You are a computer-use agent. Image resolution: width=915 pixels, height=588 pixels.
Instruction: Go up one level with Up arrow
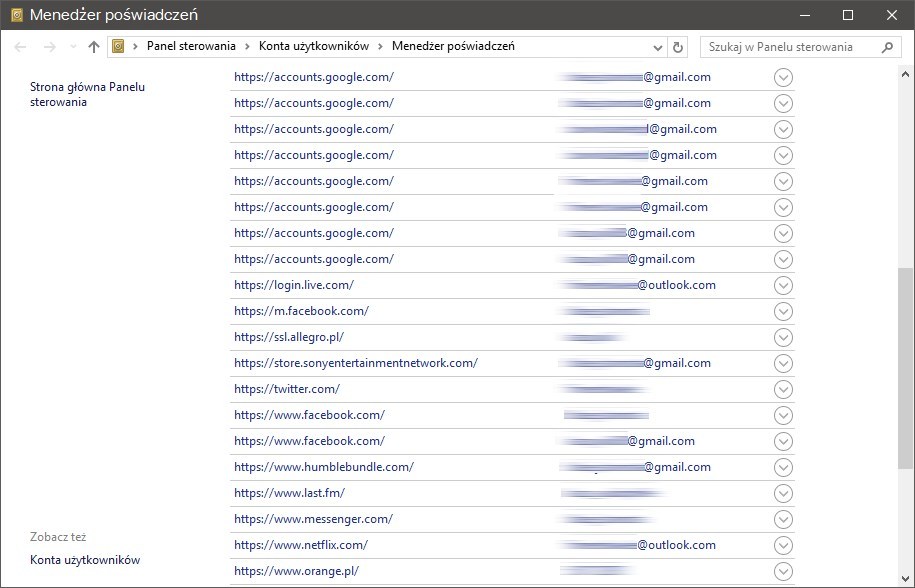pyautogui.click(x=93, y=47)
